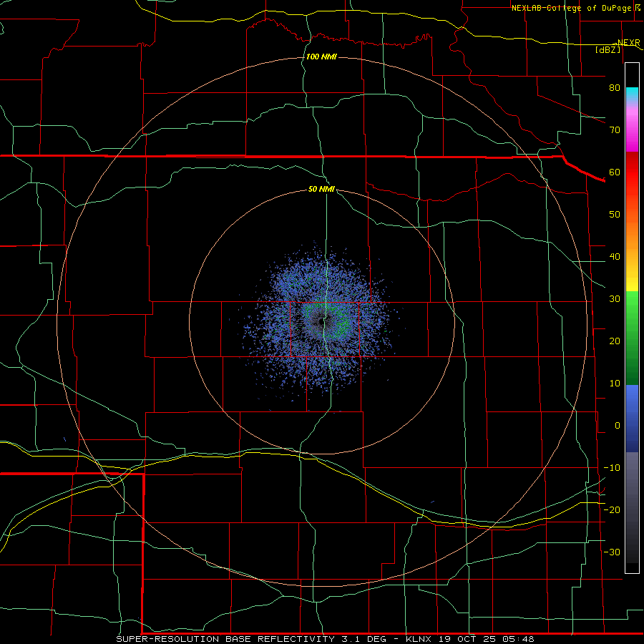644x644 pixels.
Task: Click the 30 value on the dBZ scale
Action: pos(615,299)
